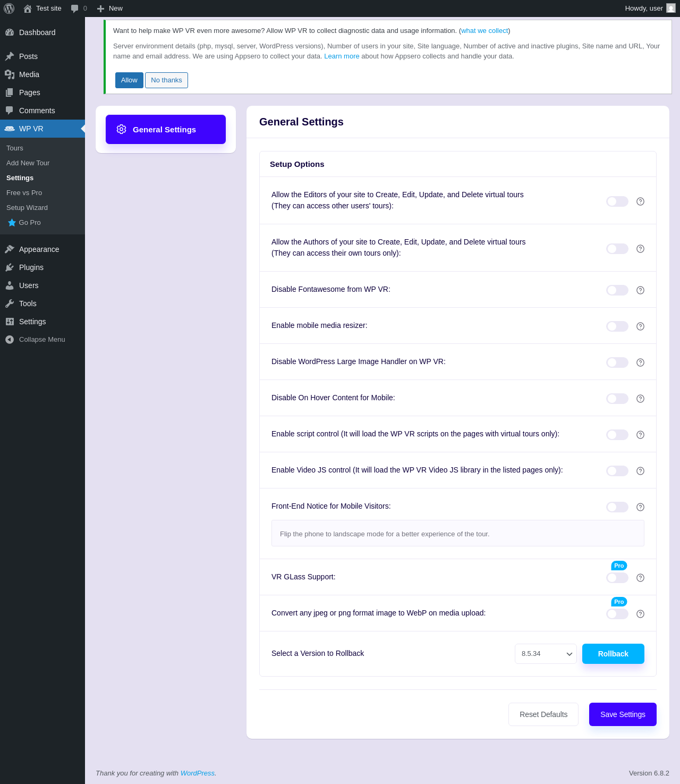This screenshot has width=680, height=784.
Task: Click user avatar in admin bar
Action: click(x=671, y=9)
